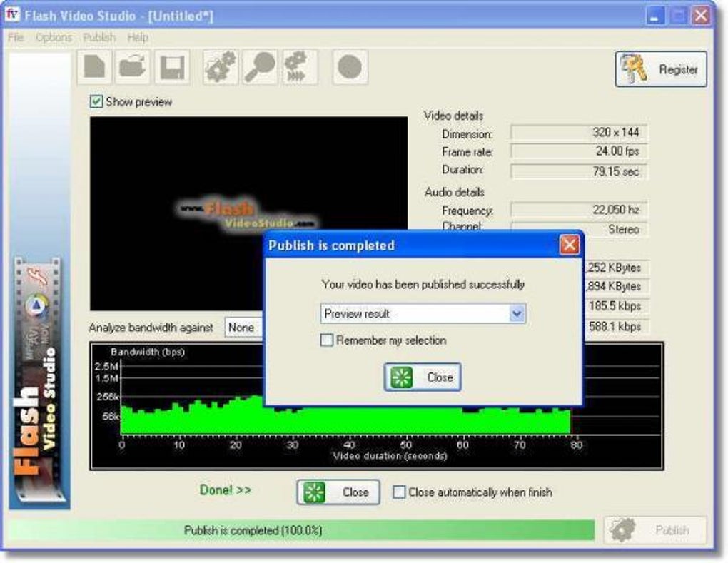The image size is (728, 563).
Task: Click the green bandwidth graph
Action: tap(346, 420)
